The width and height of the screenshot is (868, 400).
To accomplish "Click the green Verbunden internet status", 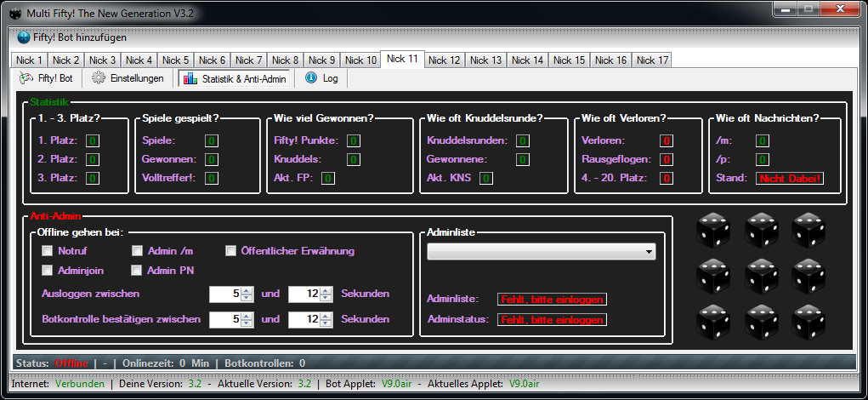I will click(x=80, y=383).
